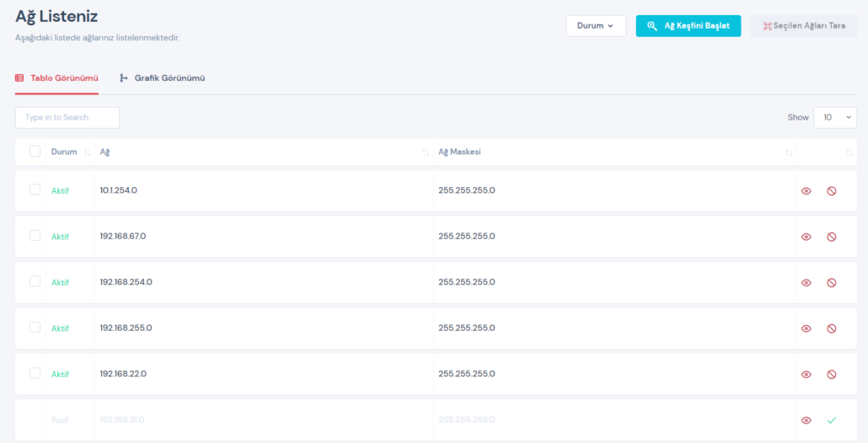
Task: Click the Durum column header
Action: (64, 152)
